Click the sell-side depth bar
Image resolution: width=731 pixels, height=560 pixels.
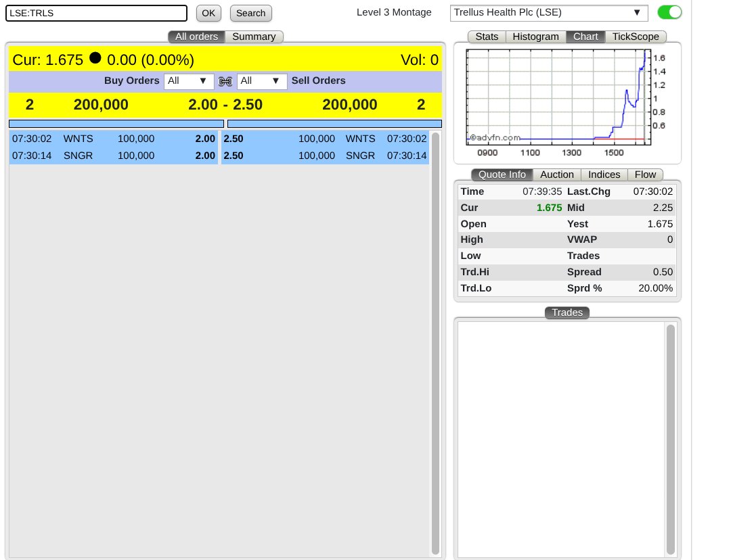(335, 124)
